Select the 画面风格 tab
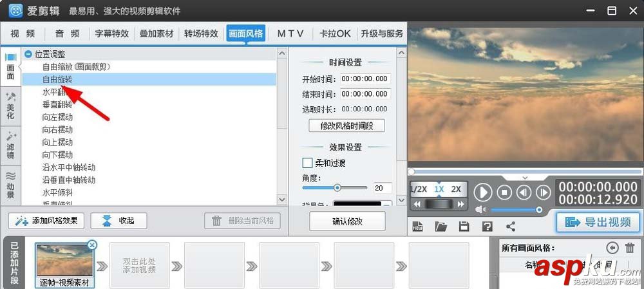The height and width of the screenshot is (289, 644). (x=245, y=33)
